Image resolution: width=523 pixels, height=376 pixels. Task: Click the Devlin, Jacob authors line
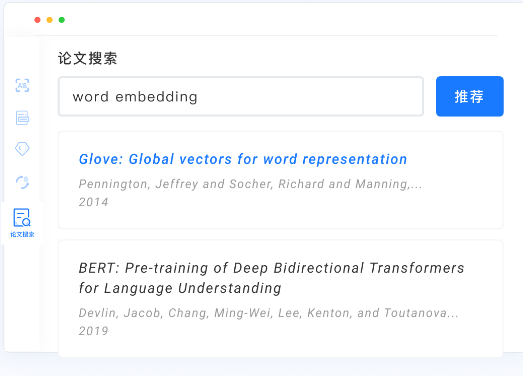click(x=268, y=313)
